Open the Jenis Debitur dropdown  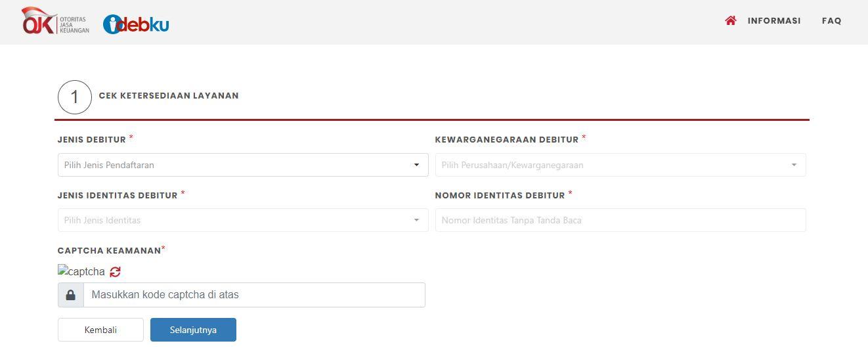[x=243, y=165]
